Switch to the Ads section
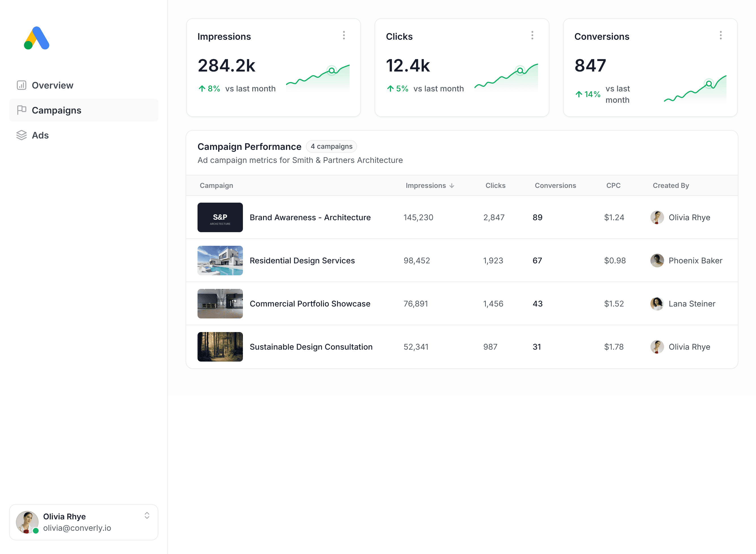The height and width of the screenshot is (554, 756). [40, 135]
